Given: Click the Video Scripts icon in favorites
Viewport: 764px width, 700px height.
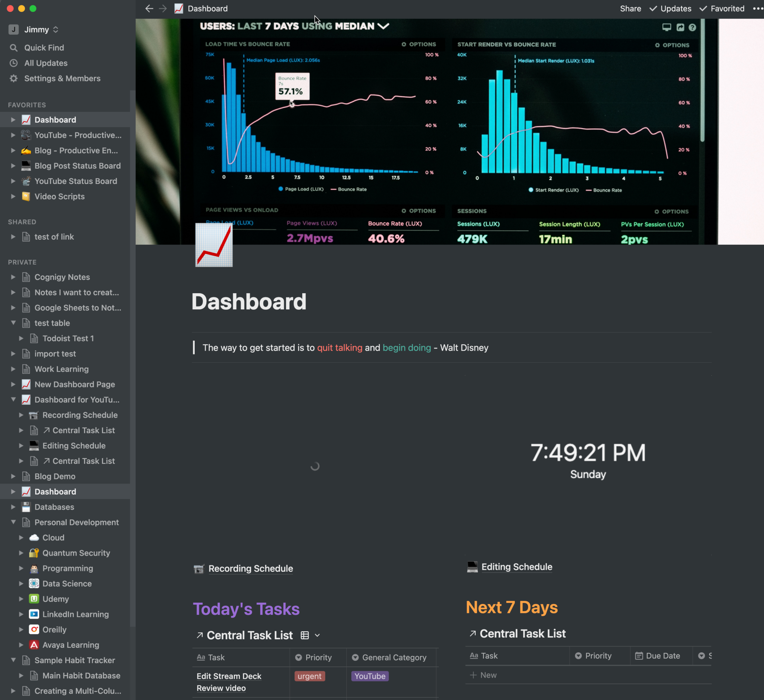Looking at the screenshot, I should 26,196.
